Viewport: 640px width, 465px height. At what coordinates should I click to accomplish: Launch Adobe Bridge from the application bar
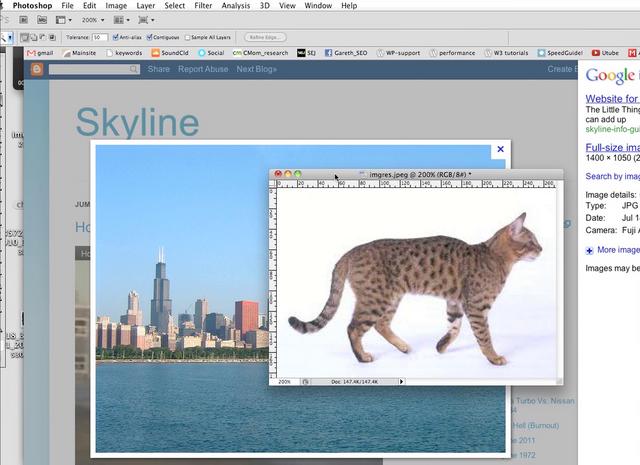[x=24, y=20]
